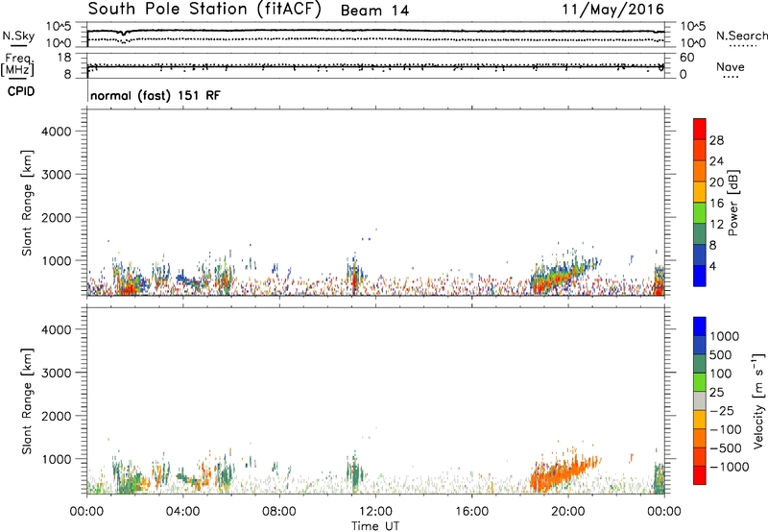Click the "04:00" time tick label
768x532 pixels.
[182, 512]
